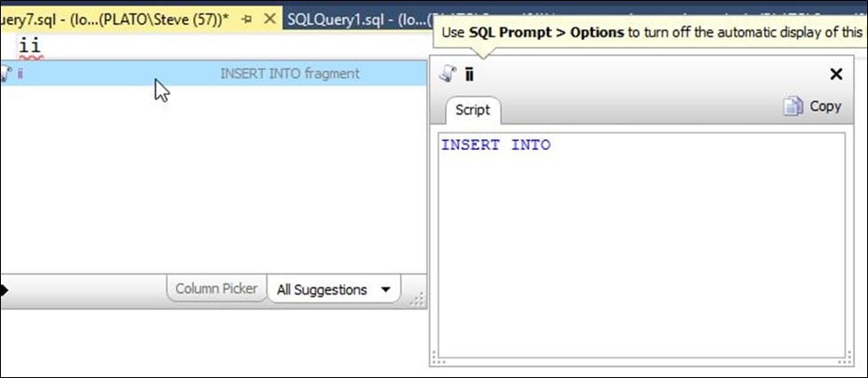Select the 'ii' INSERT INTO fragment suggestion
This screenshot has height=378, width=868.
tap(213, 73)
